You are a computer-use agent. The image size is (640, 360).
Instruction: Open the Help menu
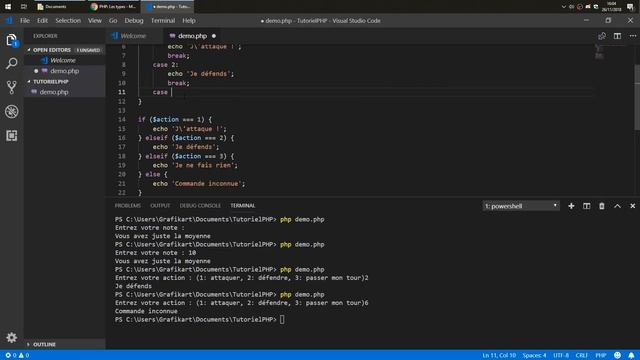tap(189, 20)
